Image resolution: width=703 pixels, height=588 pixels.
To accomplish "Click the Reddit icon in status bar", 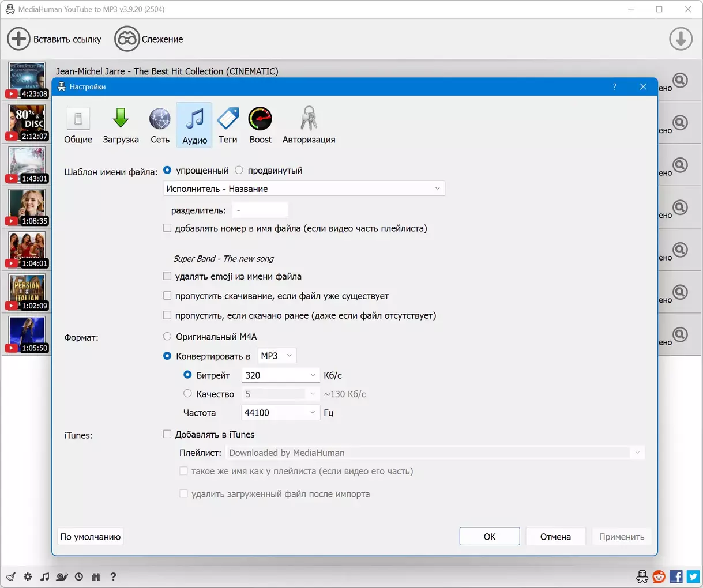I will pos(659,576).
